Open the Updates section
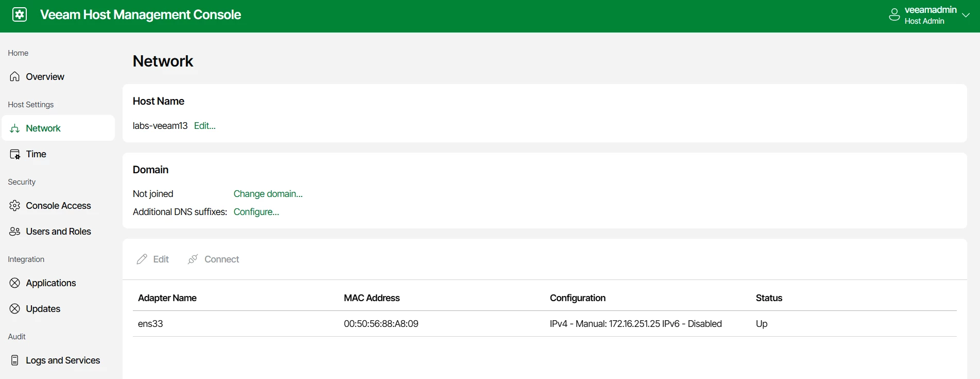 click(58, 308)
